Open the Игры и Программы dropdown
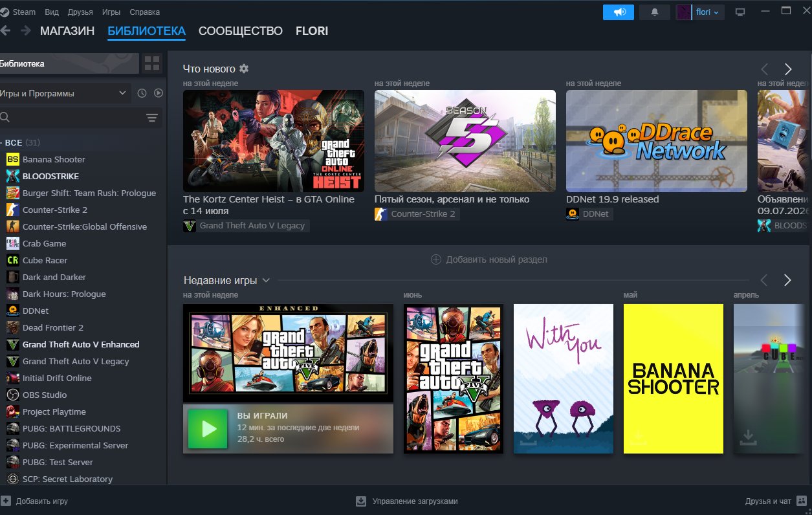 pos(65,93)
